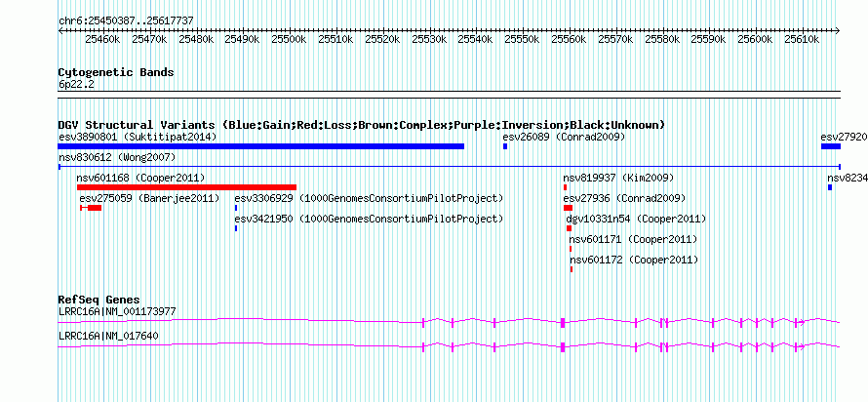The height and width of the screenshot is (402, 868).
Task: Click the esv26089 blue variant marker
Action: 505,146
